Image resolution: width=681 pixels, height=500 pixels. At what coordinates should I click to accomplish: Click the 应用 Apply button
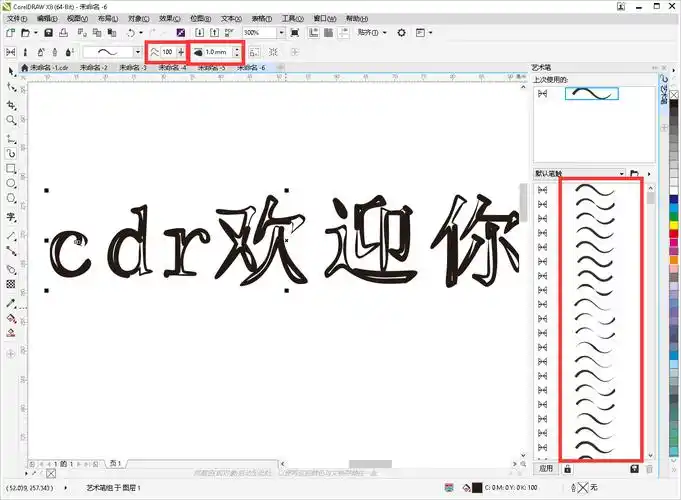coord(546,469)
